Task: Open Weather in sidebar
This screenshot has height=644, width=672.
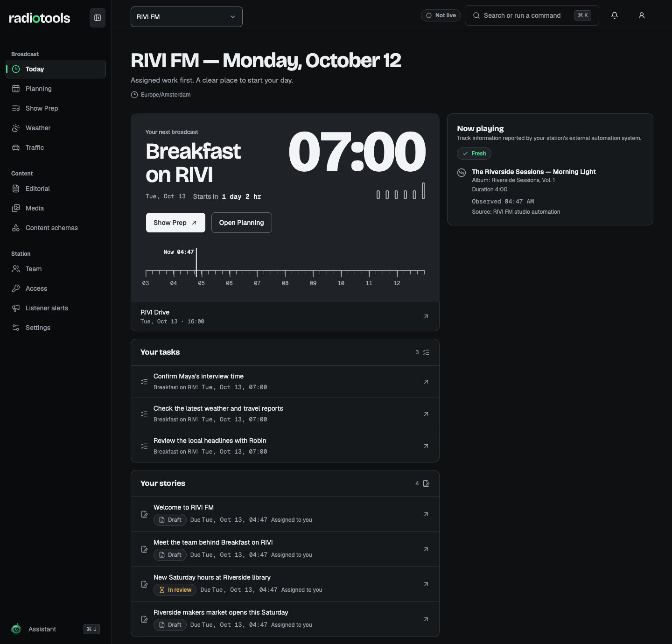Action: [56, 128]
